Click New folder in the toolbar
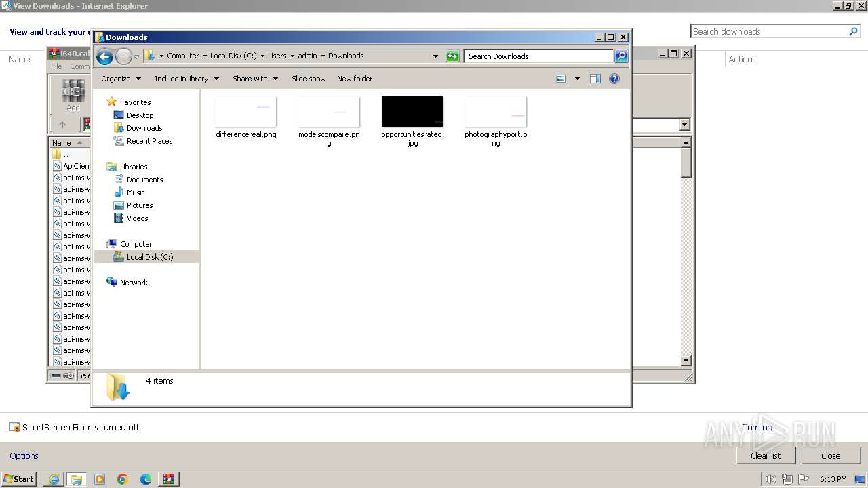Viewport: 868px width, 488px height. (355, 79)
